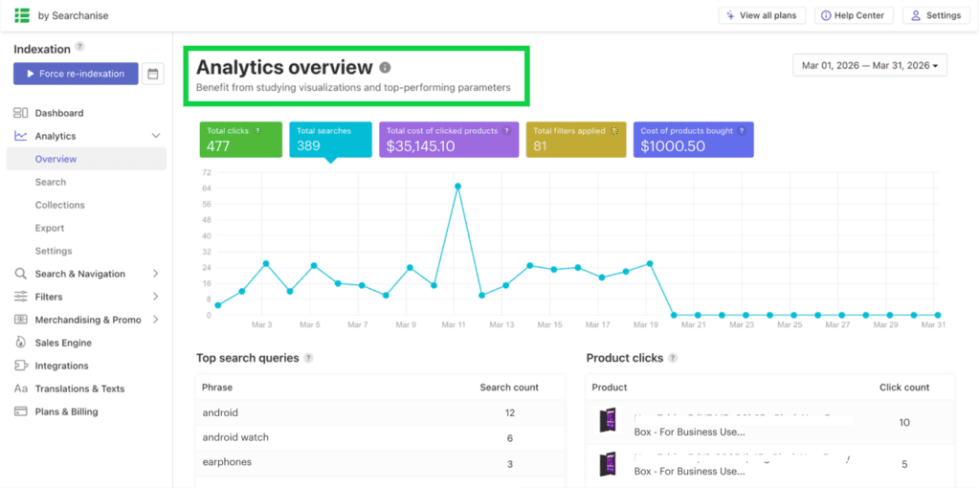Click the user icon in Settings button
This screenshot has width=980, height=488.
click(916, 15)
